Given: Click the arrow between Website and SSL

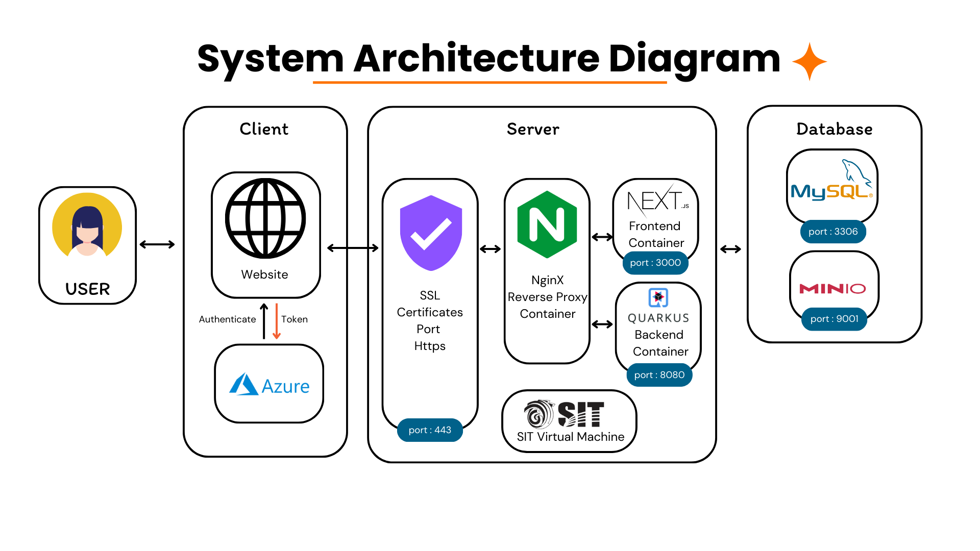Looking at the screenshot, I should tap(353, 248).
